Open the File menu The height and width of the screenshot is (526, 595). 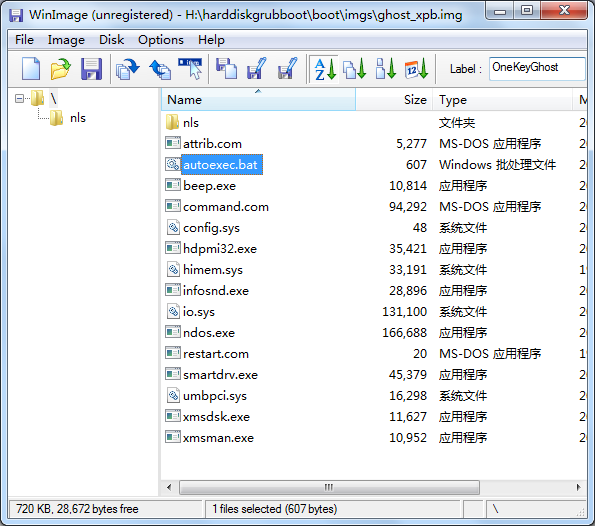pyautogui.click(x=24, y=39)
